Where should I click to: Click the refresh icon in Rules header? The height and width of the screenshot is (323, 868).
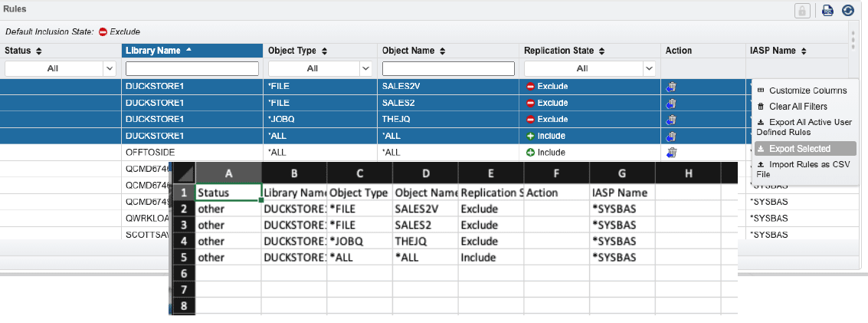pos(847,10)
